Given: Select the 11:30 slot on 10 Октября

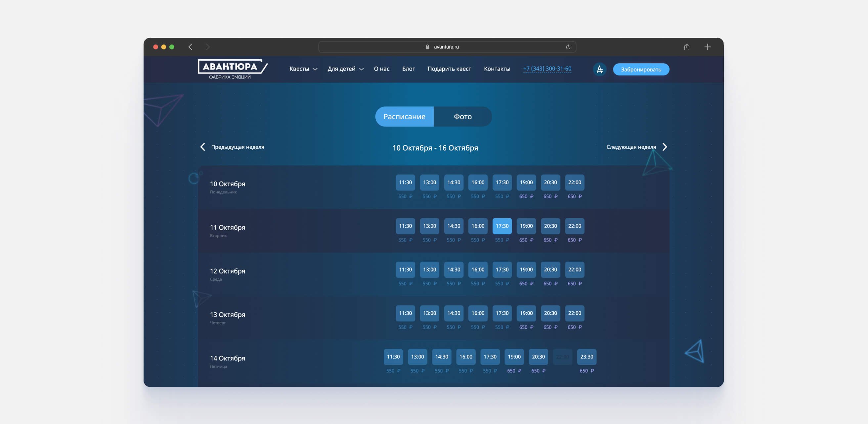Looking at the screenshot, I should click(x=405, y=182).
